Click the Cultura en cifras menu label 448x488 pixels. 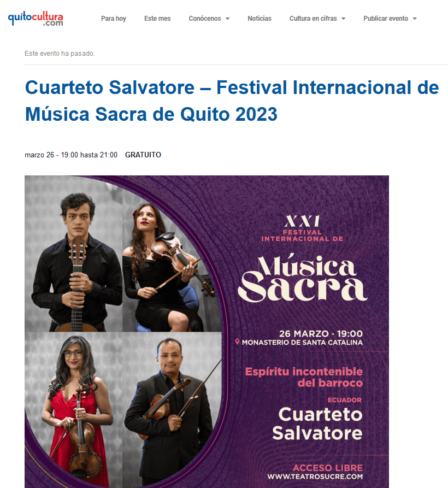(313, 19)
